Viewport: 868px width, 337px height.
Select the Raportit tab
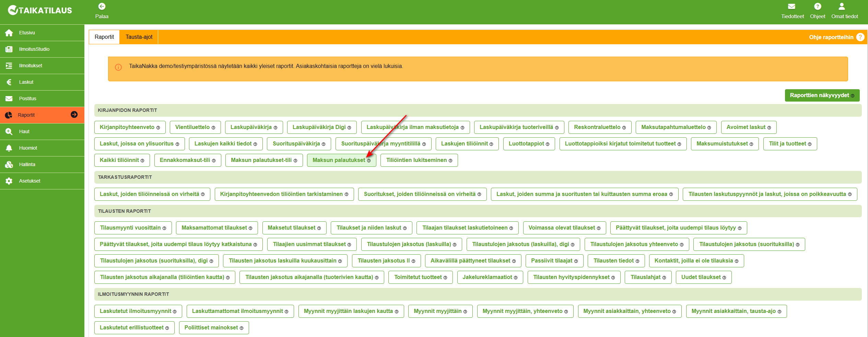tap(104, 37)
